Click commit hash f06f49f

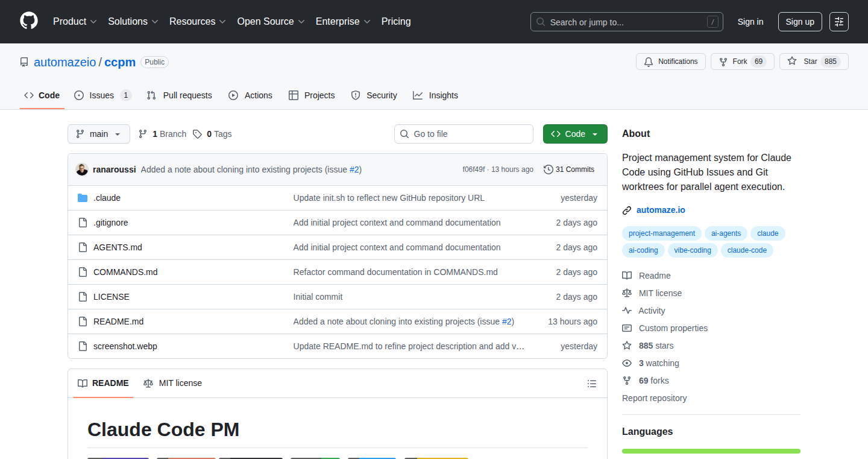[473, 169]
